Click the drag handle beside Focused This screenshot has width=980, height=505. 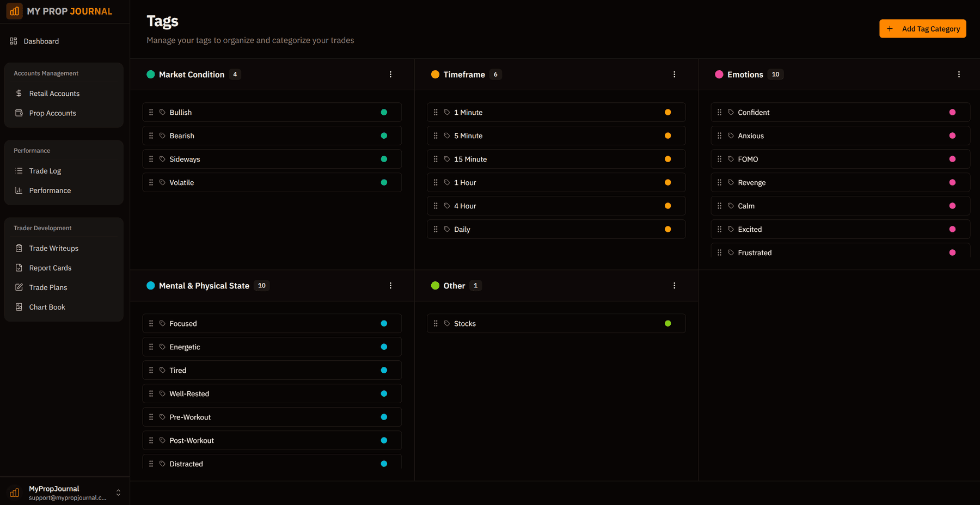[151, 323]
